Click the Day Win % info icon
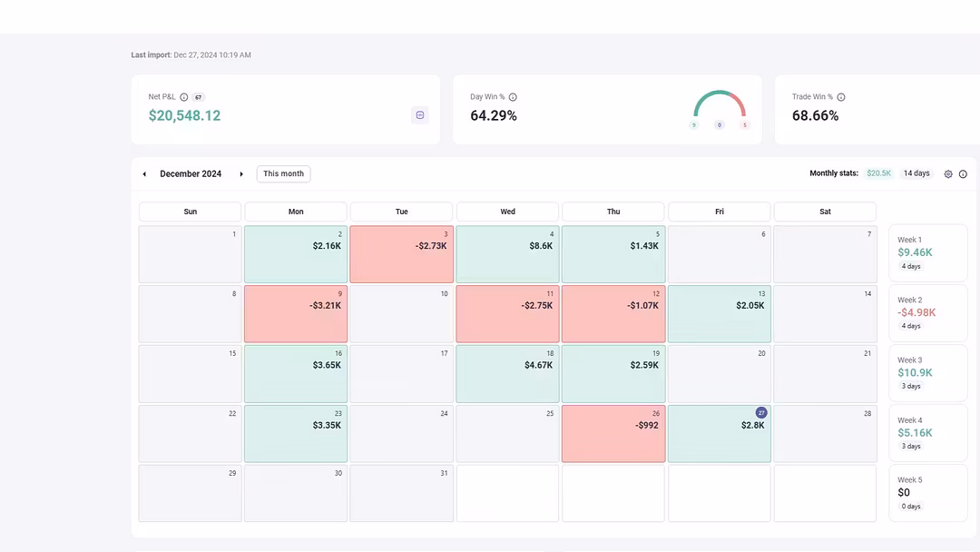 pyautogui.click(x=513, y=97)
